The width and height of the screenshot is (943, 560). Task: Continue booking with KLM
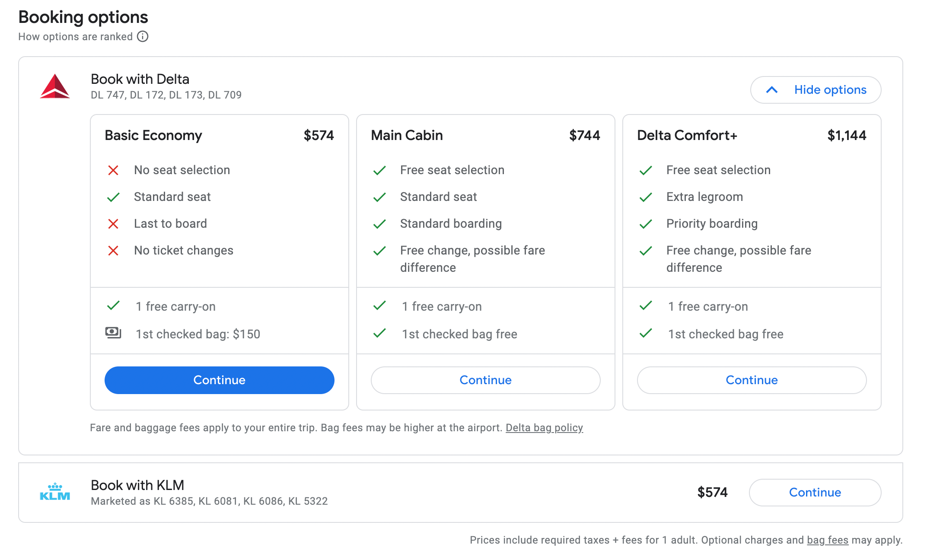click(815, 493)
